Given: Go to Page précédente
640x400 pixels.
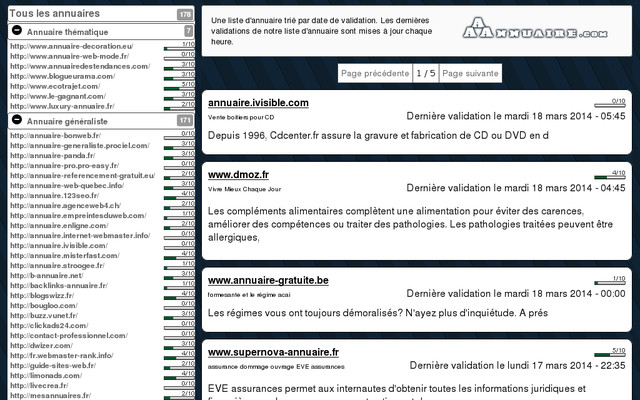Looking at the screenshot, I should point(375,73).
